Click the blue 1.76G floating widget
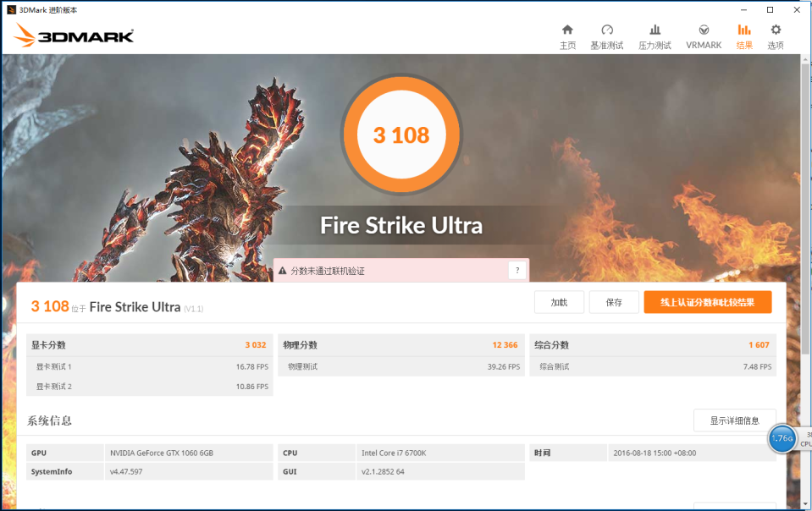 782,438
